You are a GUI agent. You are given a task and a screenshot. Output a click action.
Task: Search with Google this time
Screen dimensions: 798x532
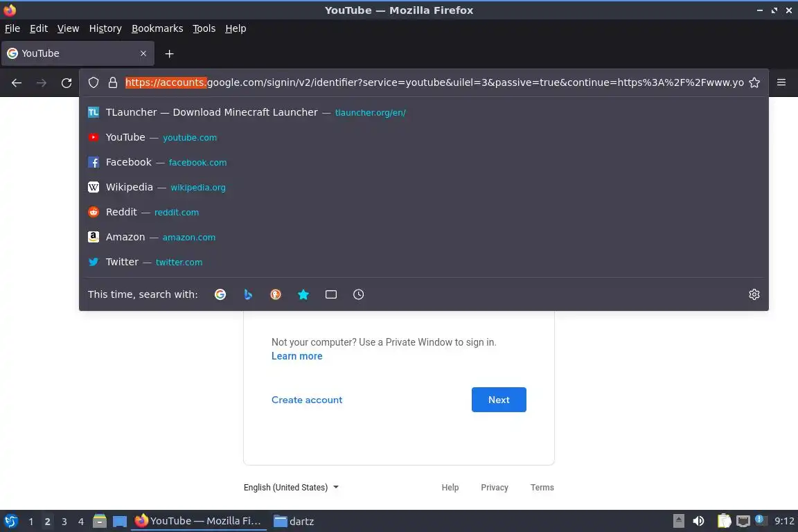point(220,294)
